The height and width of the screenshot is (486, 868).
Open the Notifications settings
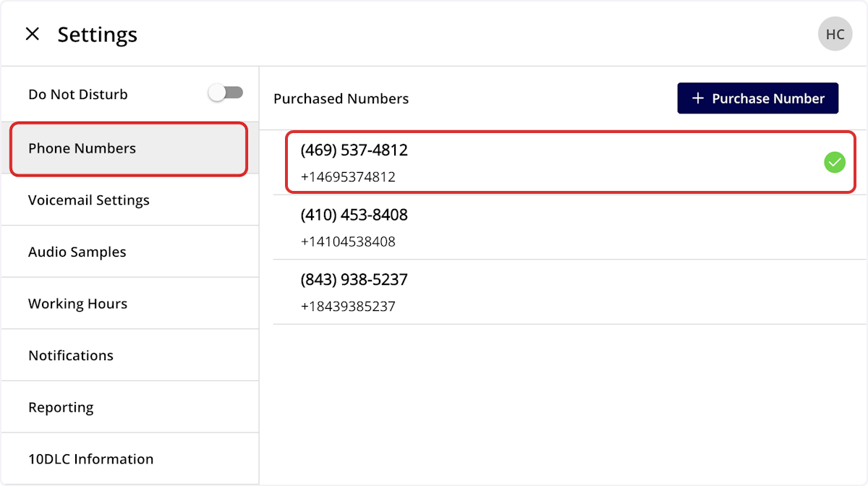point(129,355)
